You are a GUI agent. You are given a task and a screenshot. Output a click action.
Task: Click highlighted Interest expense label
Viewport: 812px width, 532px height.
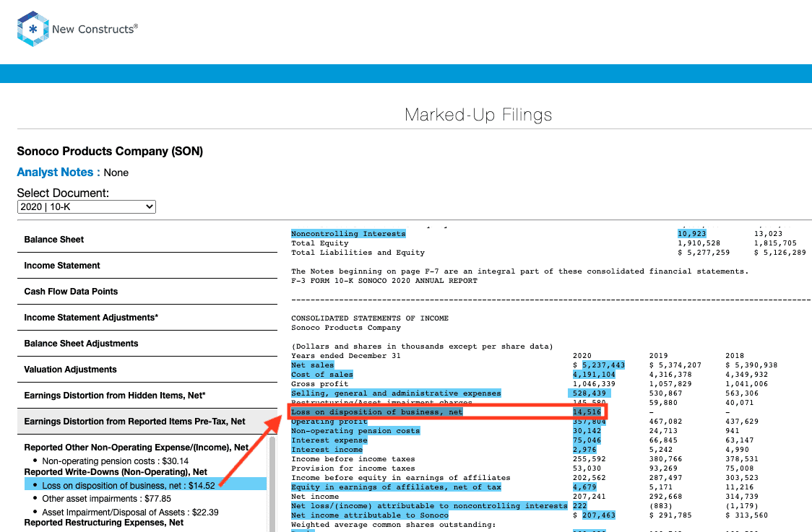pos(329,440)
